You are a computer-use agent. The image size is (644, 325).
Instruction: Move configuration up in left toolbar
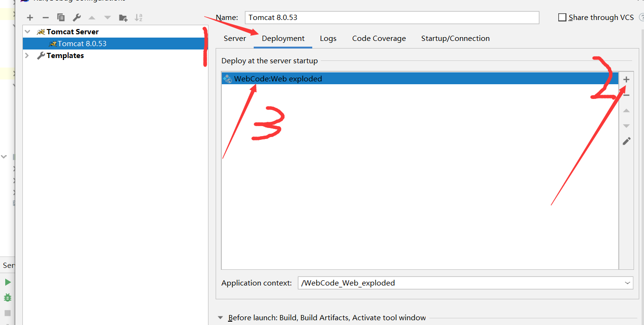click(92, 18)
